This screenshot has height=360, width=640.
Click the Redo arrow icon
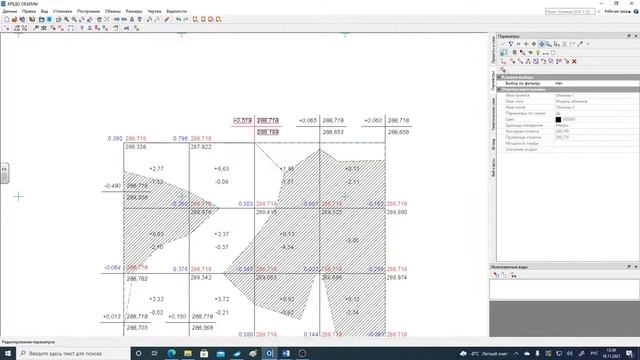point(186,19)
